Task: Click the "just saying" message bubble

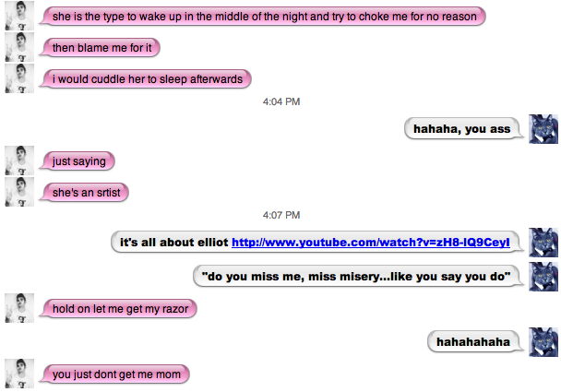Action: click(79, 161)
